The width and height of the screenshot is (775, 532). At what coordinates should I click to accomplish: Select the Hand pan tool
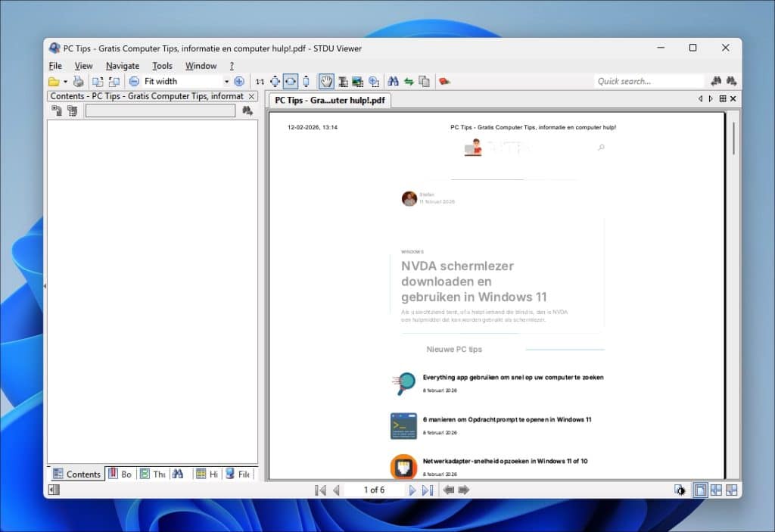tap(325, 81)
